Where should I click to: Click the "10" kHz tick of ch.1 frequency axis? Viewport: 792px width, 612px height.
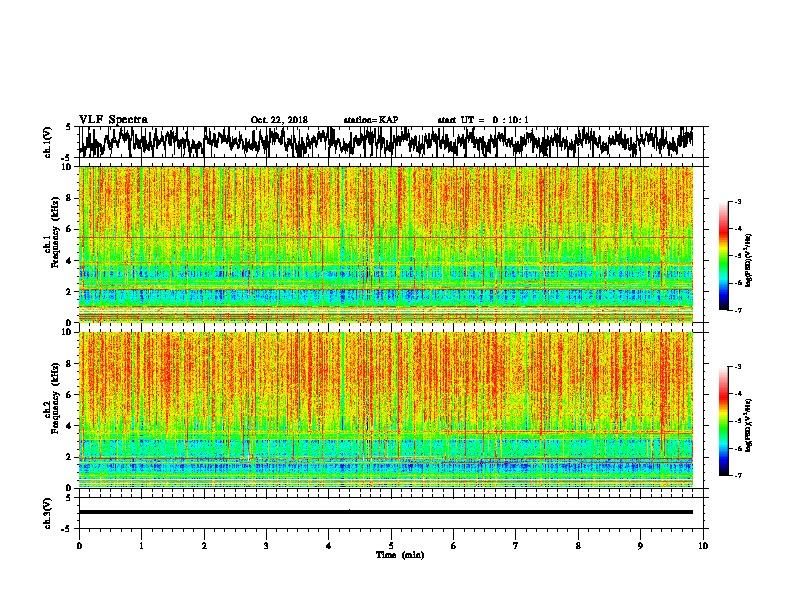coord(68,167)
